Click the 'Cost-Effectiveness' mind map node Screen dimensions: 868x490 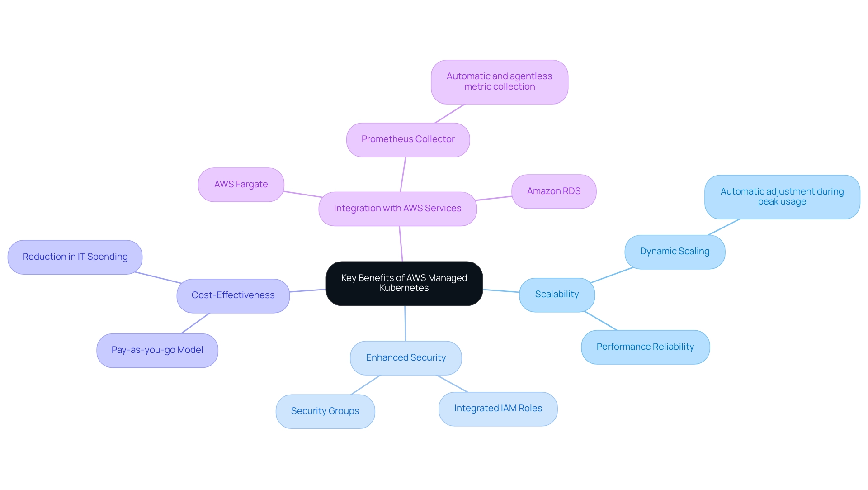[x=233, y=294]
